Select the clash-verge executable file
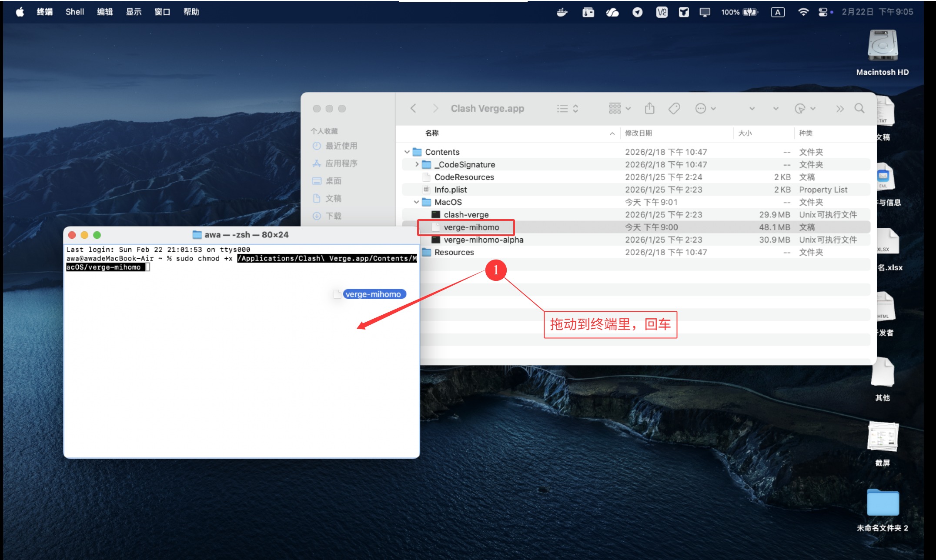The image size is (936, 560). [636, 215]
